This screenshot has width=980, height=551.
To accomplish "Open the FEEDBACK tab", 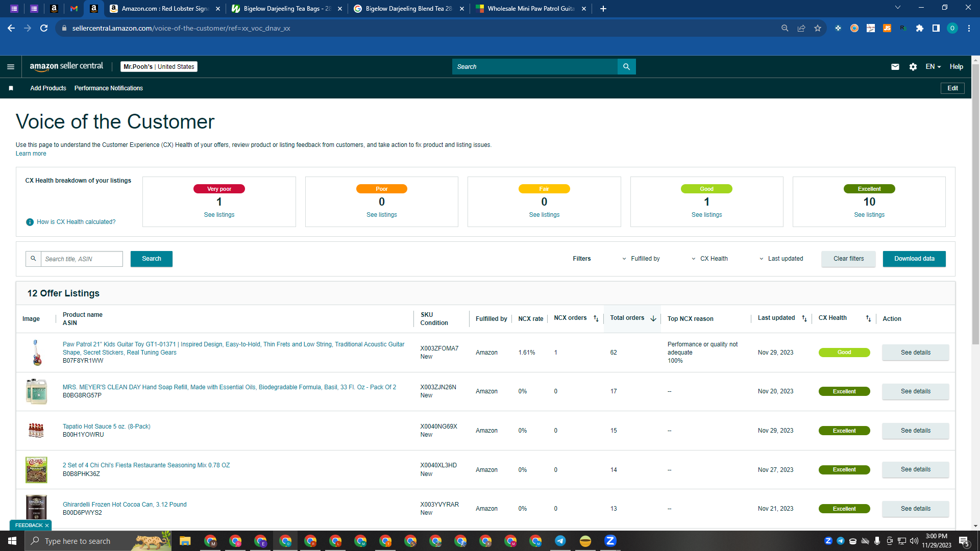I will coord(29,525).
